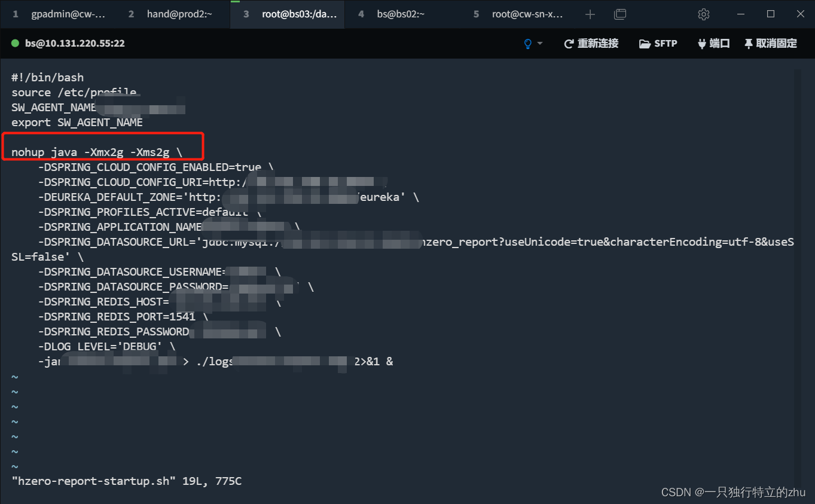This screenshot has height=504, width=815.
Task: Click the 端口 port forwarding icon
Action: pyautogui.click(x=702, y=43)
